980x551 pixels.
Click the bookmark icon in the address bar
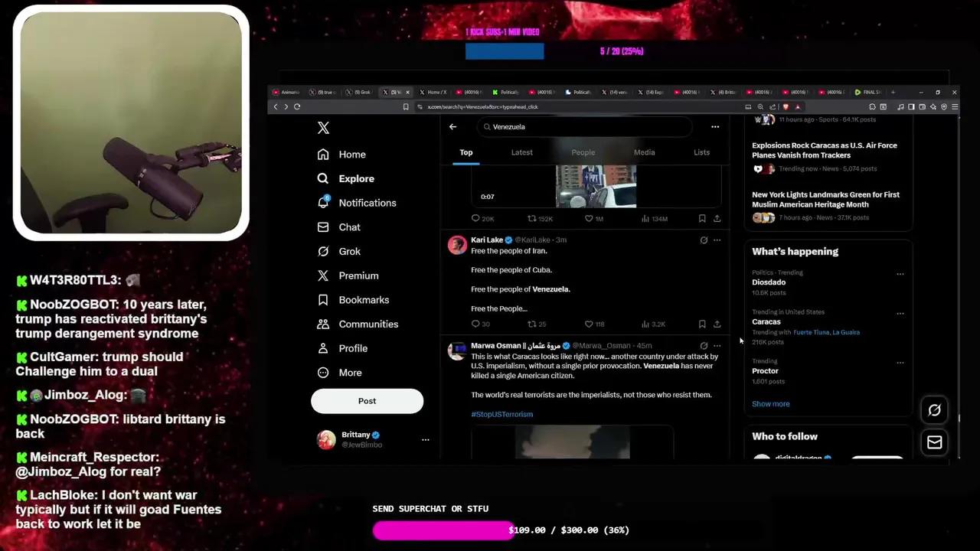coord(406,107)
